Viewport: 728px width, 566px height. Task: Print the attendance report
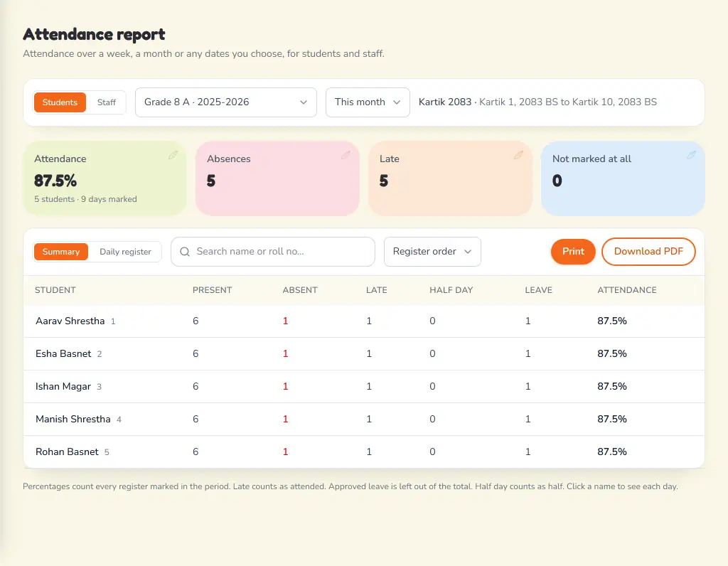pos(573,252)
